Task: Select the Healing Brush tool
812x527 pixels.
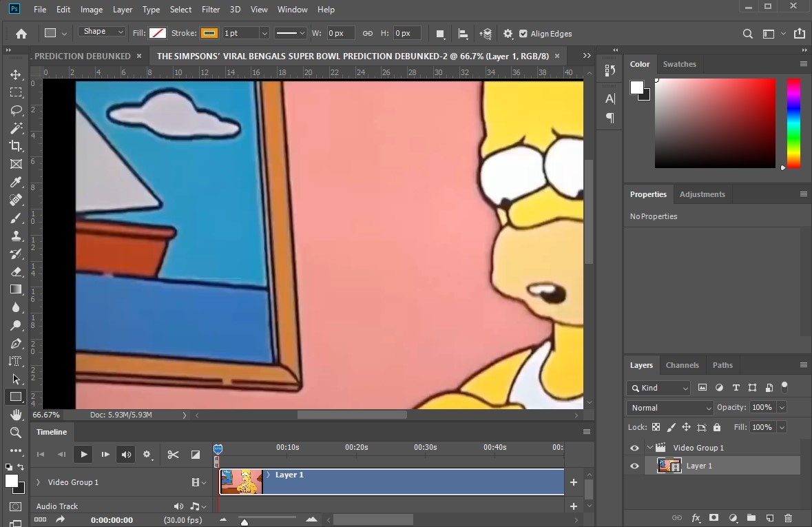Action: [16, 200]
